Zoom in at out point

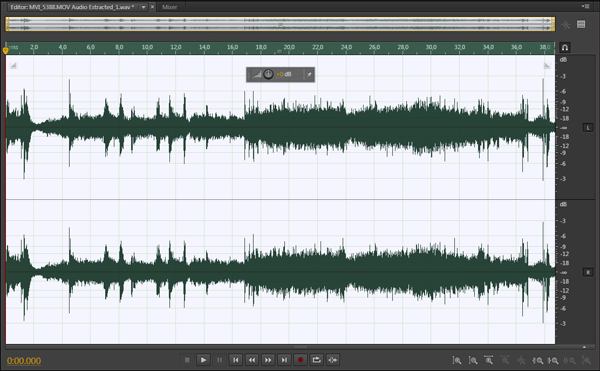553,360
